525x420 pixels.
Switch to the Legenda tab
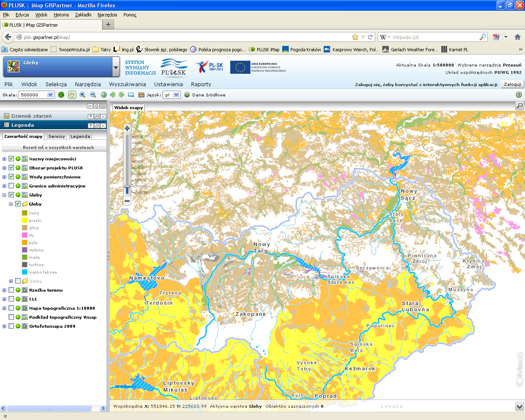80,136
